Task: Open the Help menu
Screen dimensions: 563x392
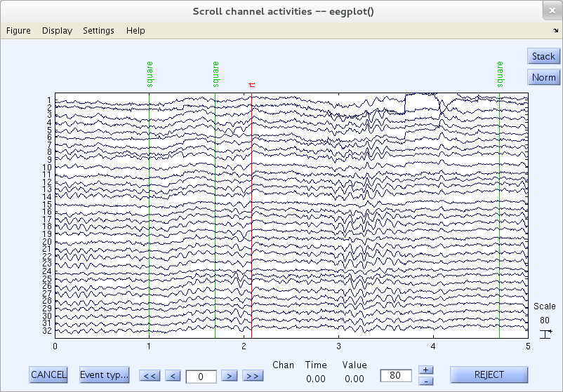Action: point(135,30)
